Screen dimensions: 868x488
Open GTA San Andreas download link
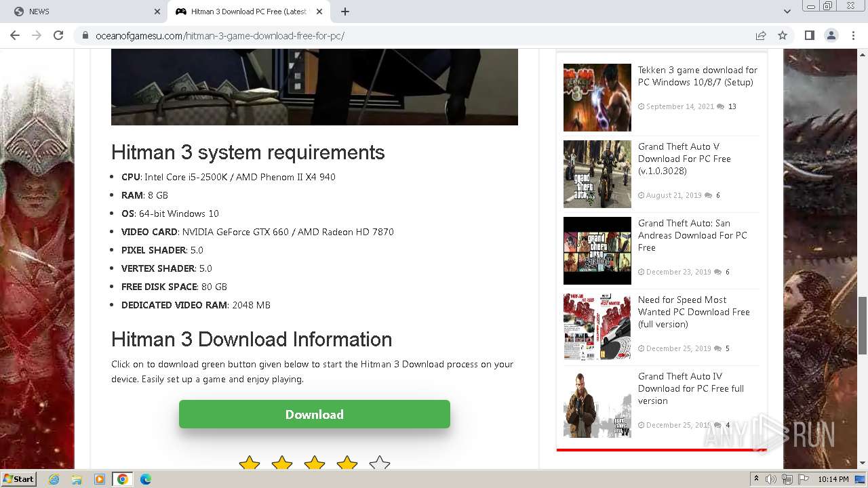click(692, 235)
